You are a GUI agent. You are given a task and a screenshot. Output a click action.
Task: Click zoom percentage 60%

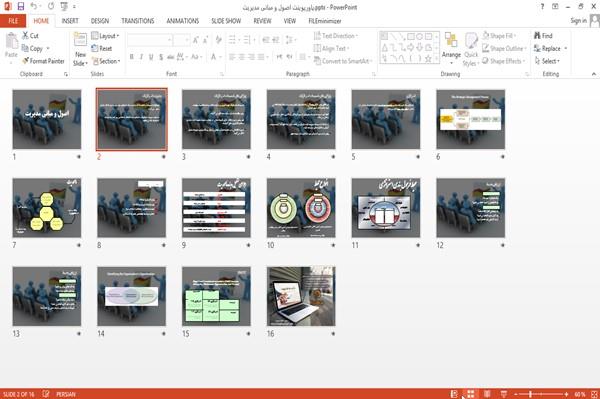point(580,394)
